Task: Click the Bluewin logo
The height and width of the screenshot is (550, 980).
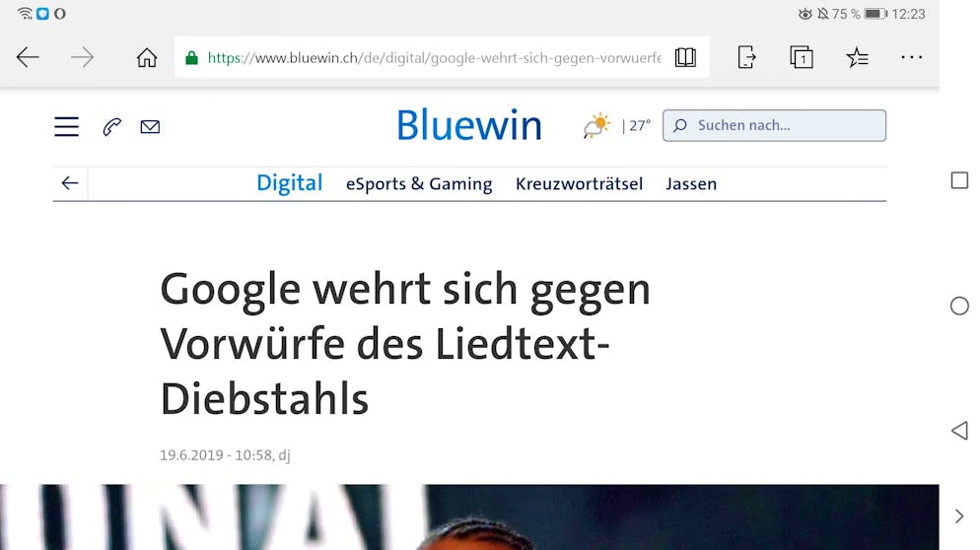Action: 468,125
